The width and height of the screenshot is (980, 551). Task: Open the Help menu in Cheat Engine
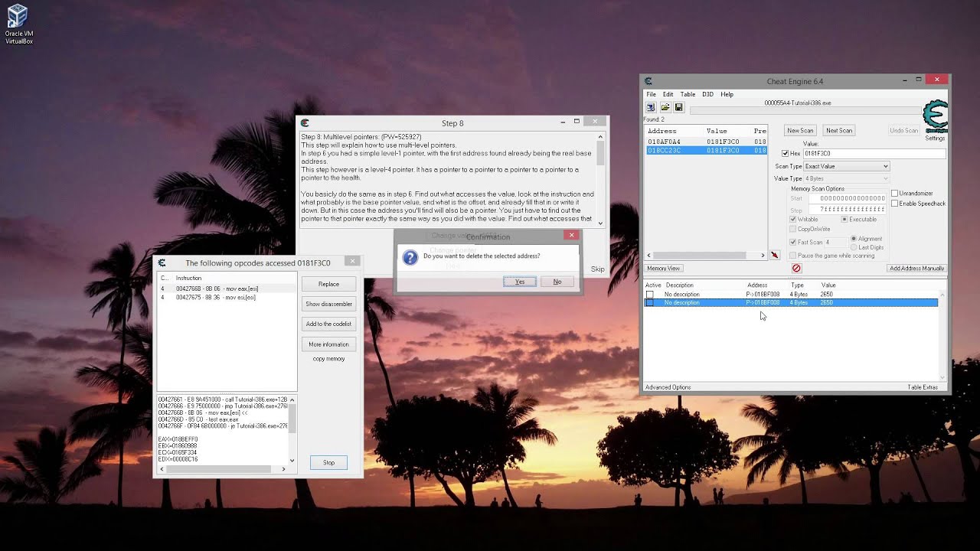coord(727,94)
